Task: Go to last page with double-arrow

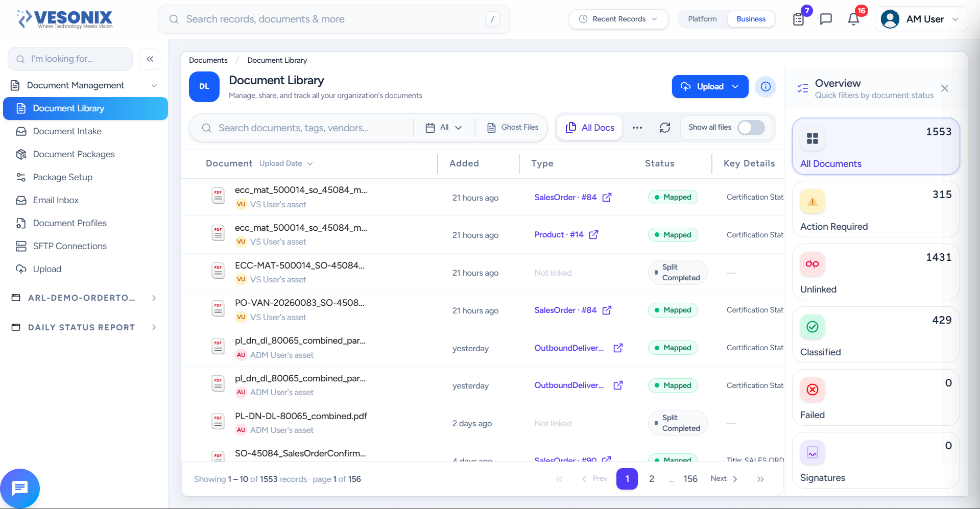Action: tap(760, 479)
